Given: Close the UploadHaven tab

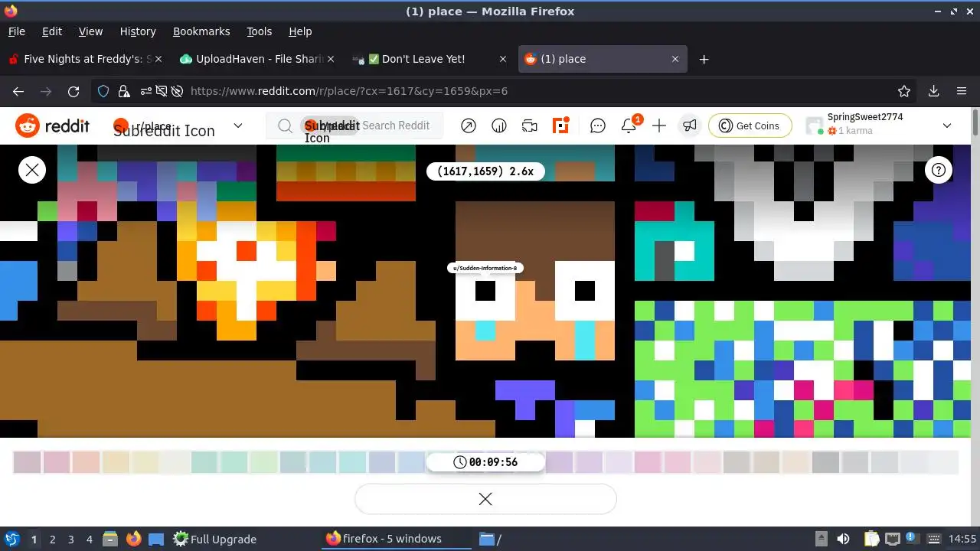Looking at the screenshot, I should (332, 59).
